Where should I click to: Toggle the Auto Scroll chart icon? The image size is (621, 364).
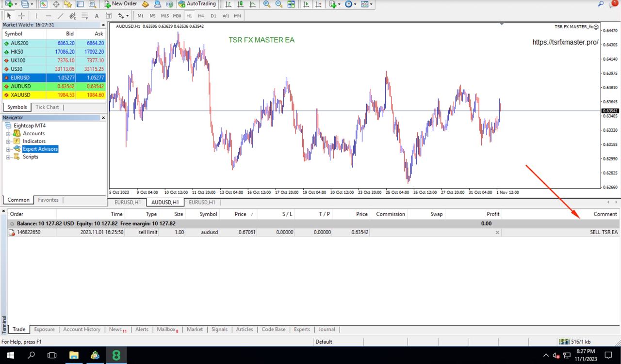306,4
